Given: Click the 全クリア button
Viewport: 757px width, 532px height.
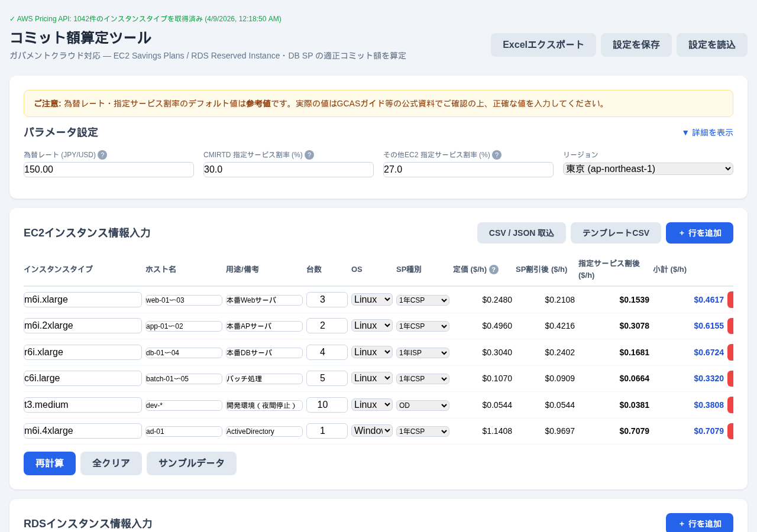Looking at the screenshot, I should tap(111, 463).
